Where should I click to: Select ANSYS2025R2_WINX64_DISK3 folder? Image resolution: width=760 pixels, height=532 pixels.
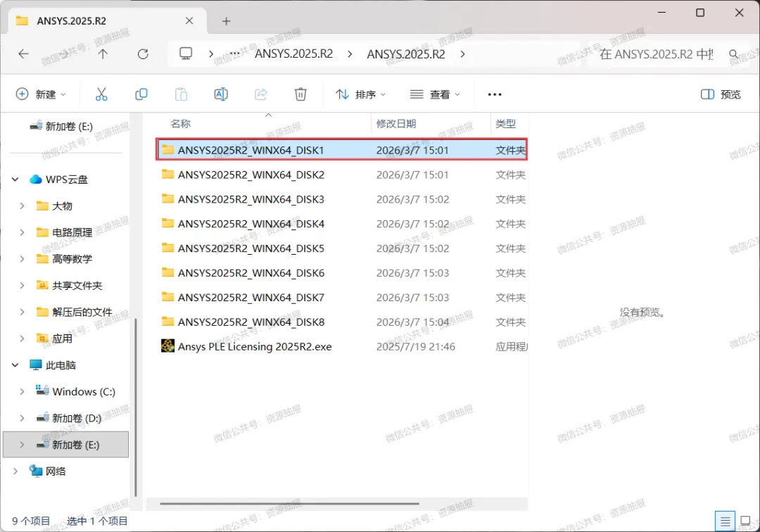coord(342,199)
